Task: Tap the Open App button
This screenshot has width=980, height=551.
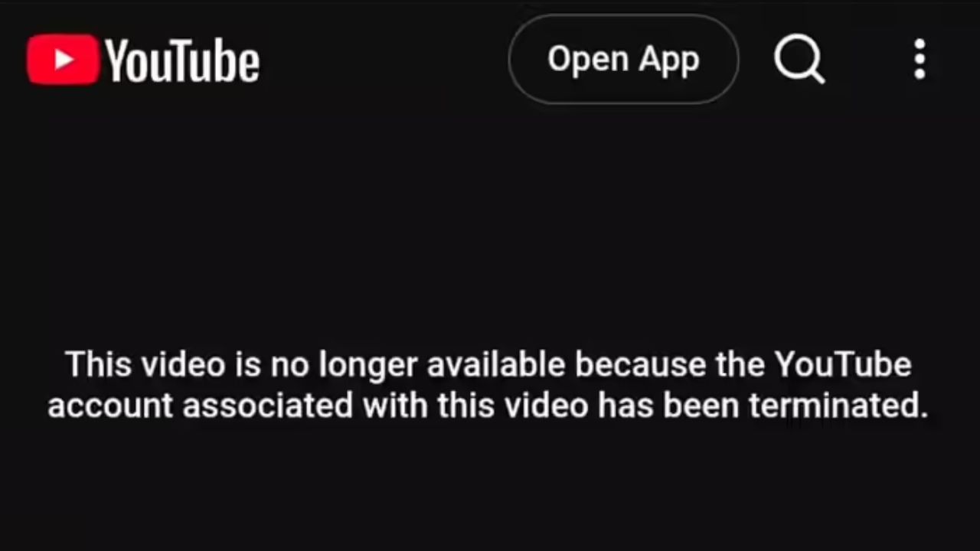Action: pos(623,59)
